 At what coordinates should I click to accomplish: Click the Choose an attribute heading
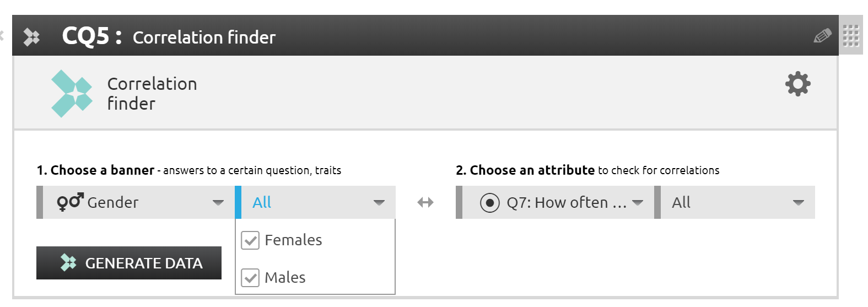tap(525, 170)
